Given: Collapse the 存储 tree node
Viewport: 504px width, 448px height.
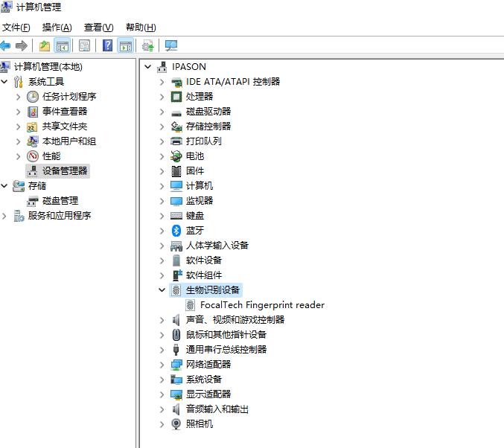Looking at the screenshot, I should (4, 186).
